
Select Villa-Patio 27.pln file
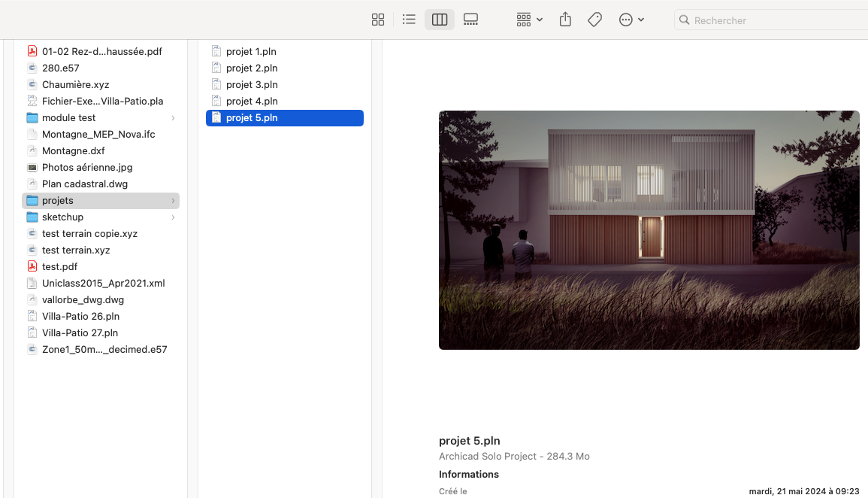[x=101, y=333]
